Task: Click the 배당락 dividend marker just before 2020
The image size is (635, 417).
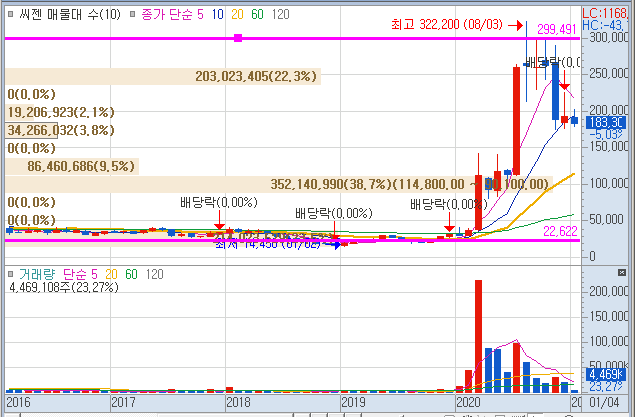Action: 449,204
